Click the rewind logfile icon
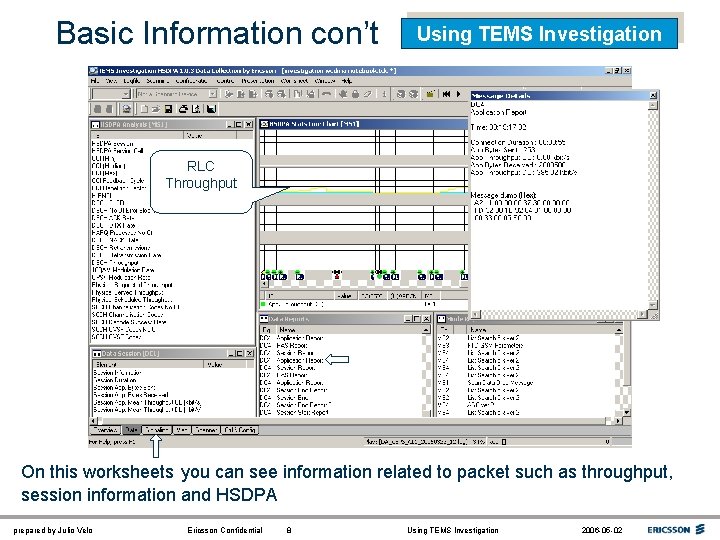720x540 pixels. click(x=446, y=94)
